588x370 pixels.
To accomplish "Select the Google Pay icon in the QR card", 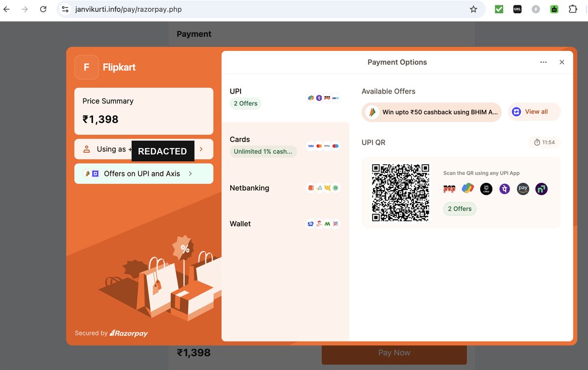I will 467,189.
